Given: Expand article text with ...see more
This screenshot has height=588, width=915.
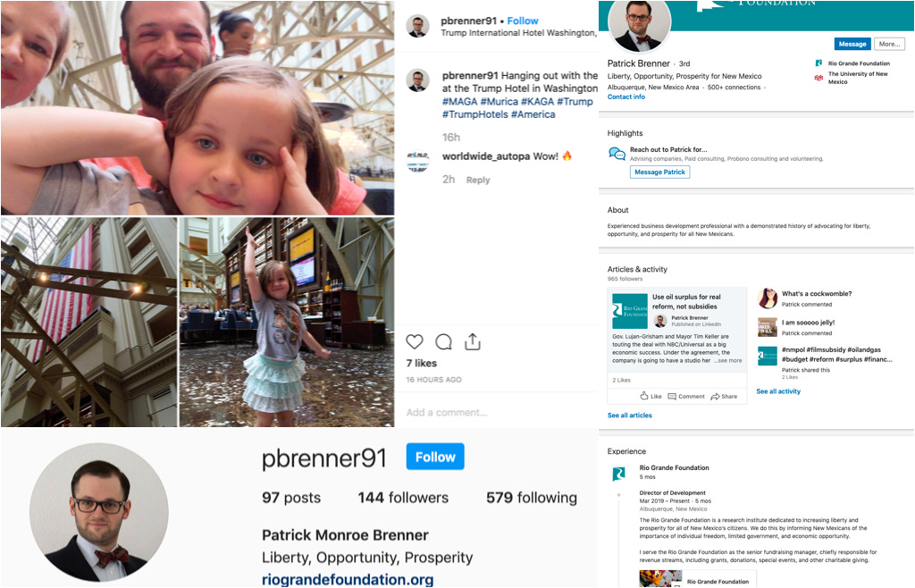Looking at the screenshot, I should click(x=727, y=360).
